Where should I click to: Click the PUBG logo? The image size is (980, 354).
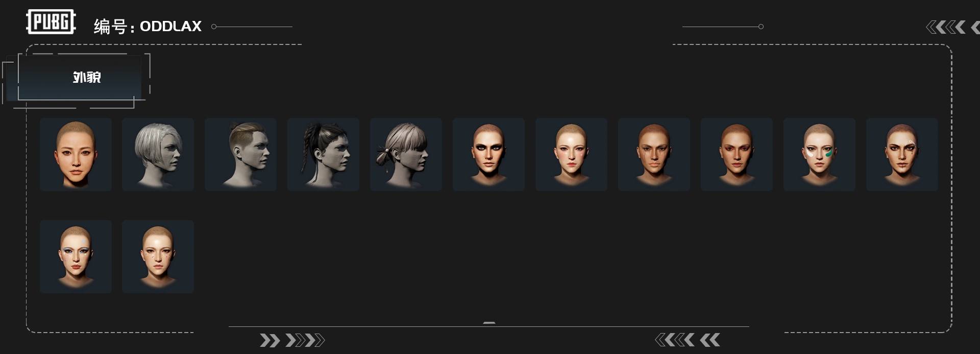coord(51,22)
